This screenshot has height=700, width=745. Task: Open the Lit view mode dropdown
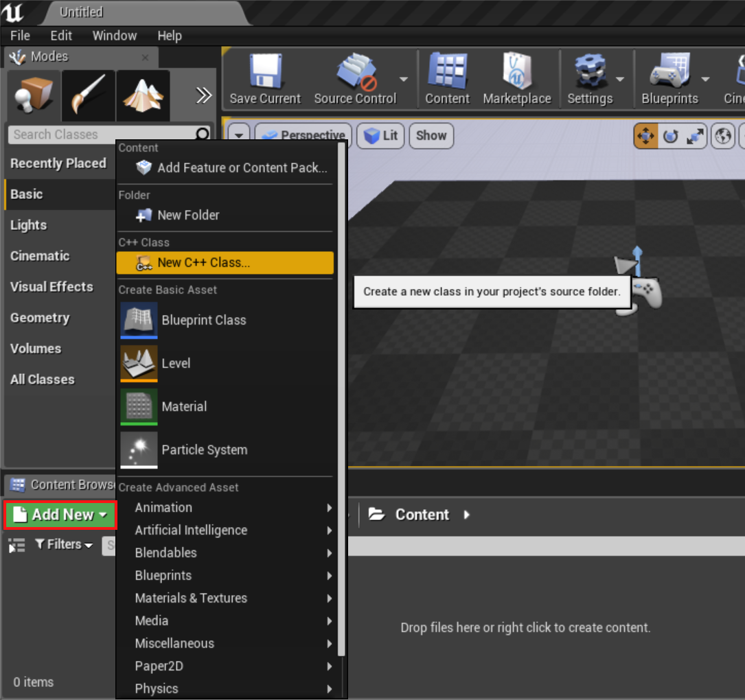point(382,136)
